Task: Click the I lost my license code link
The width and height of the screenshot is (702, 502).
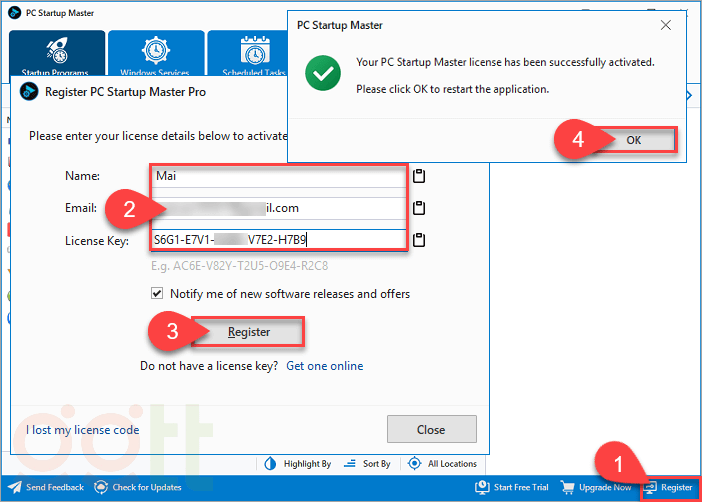Action: pyautogui.click(x=82, y=430)
